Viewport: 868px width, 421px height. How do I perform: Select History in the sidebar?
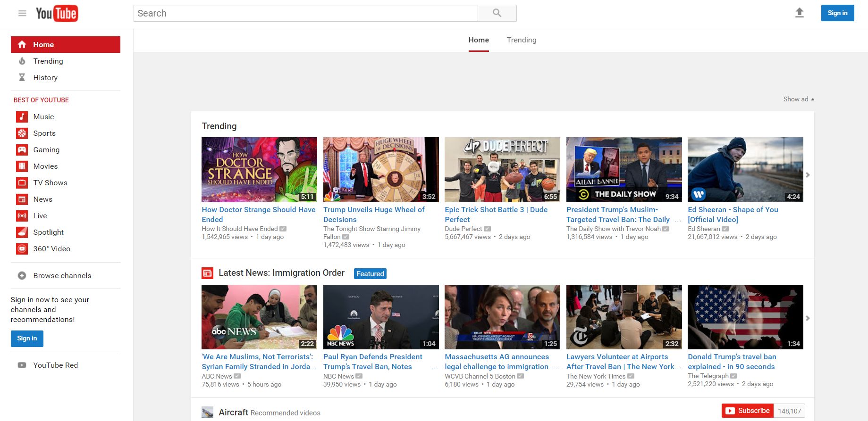click(45, 78)
